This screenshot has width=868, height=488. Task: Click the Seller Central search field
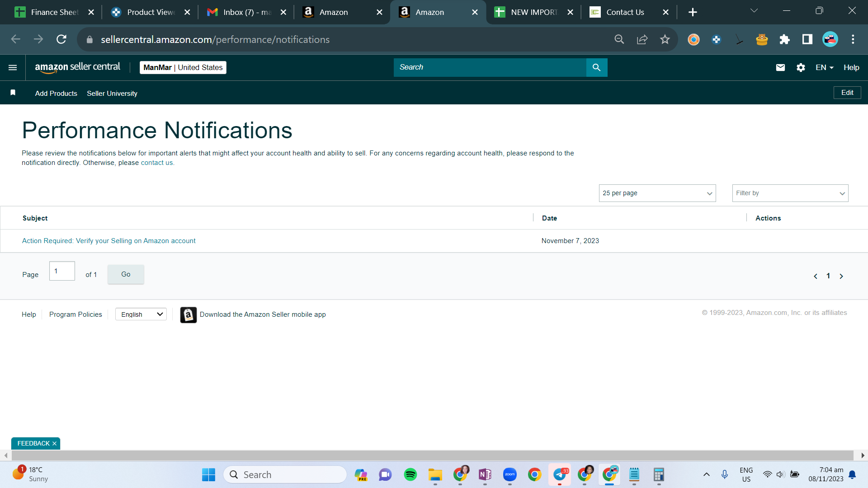[x=490, y=67]
